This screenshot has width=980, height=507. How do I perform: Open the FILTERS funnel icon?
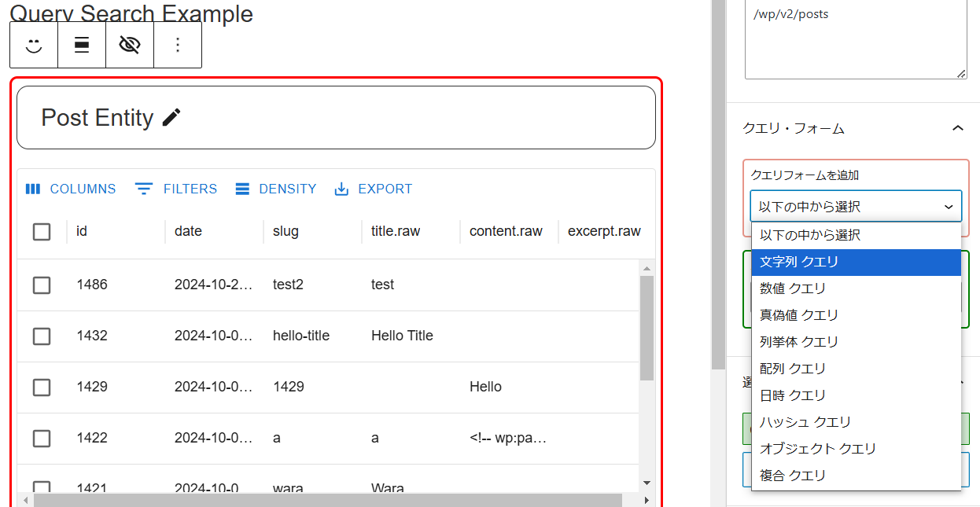pyautogui.click(x=144, y=189)
